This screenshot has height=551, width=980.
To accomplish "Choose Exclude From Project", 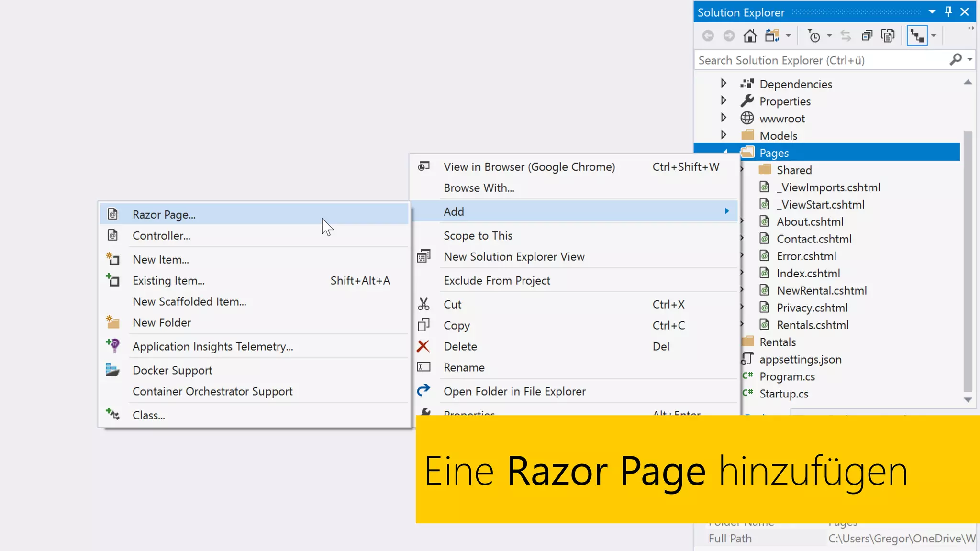I will [574, 281].
